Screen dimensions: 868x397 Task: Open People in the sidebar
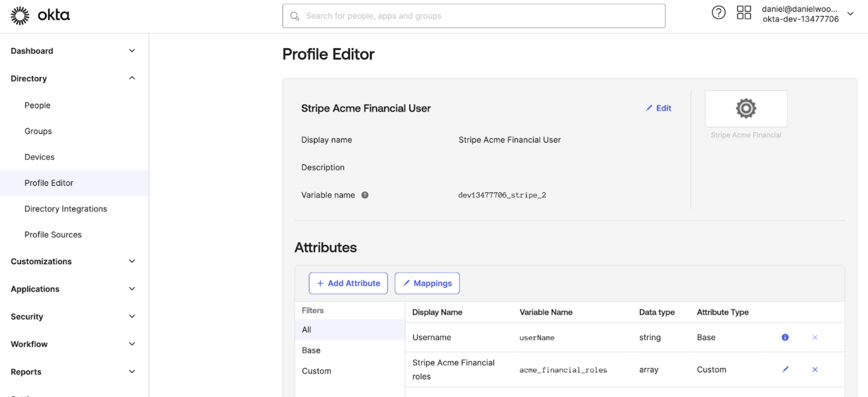coord(37,105)
